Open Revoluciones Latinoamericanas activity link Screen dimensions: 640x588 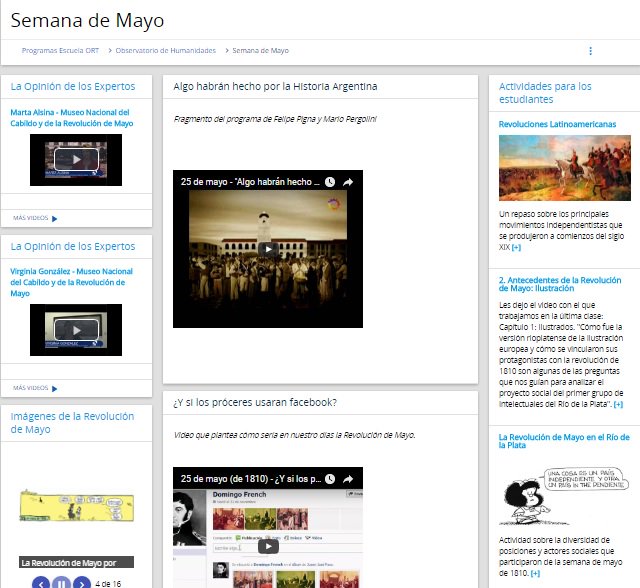pos(557,124)
